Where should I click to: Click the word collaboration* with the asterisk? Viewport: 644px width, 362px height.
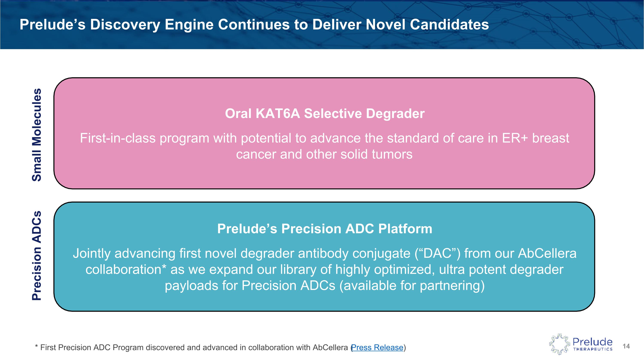click(x=126, y=270)
